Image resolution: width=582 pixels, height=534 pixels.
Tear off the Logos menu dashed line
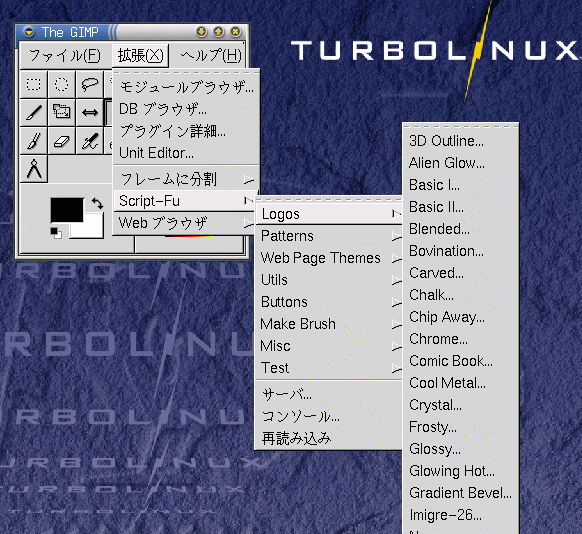coord(460,127)
